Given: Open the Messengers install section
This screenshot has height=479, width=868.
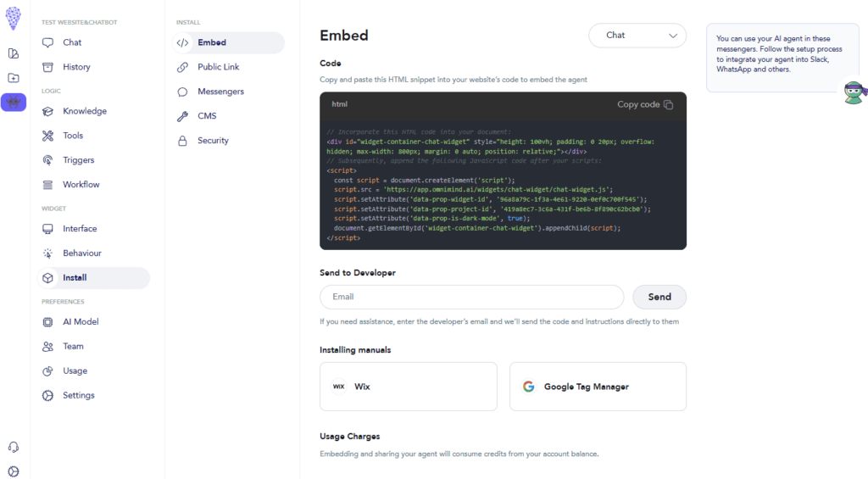Looking at the screenshot, I should click(x=220, y=92).
